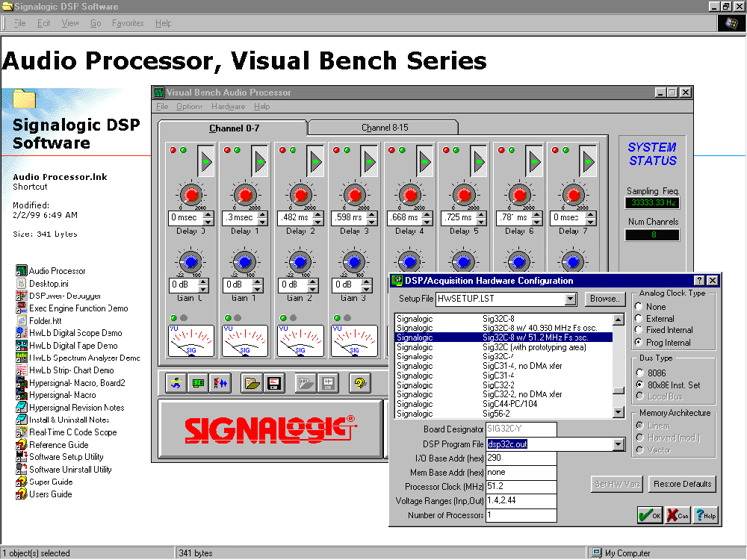Click the HwLib Spectrum Analyzer Demo icon
This screenshot has width=747, height=560.
click(x=22, y=358)
